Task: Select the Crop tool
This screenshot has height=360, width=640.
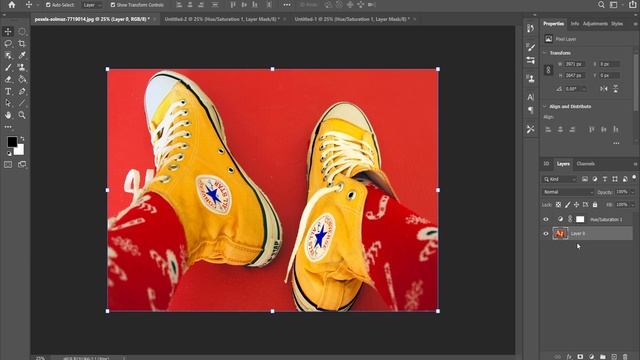Action: (22, 43)
